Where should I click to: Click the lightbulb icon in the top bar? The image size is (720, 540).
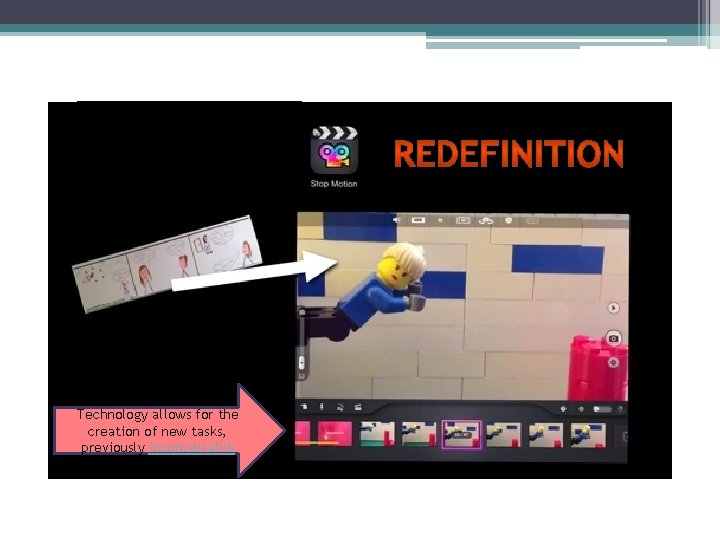pyautogui.click(x=508, y=221)
